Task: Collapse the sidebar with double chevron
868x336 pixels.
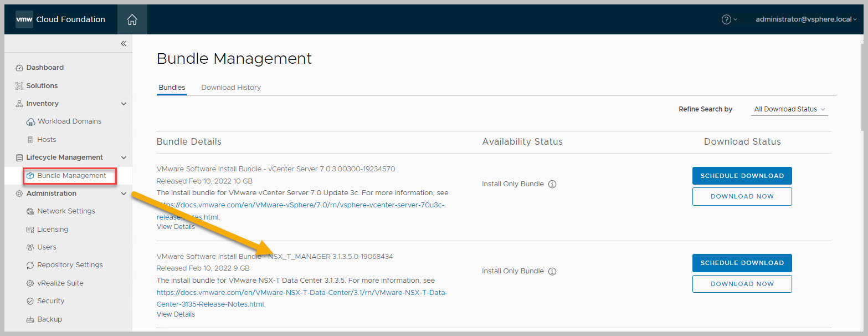Action: 124,43
